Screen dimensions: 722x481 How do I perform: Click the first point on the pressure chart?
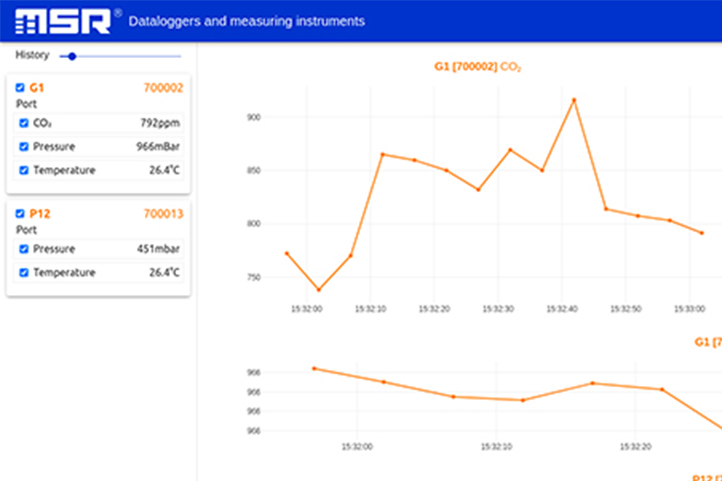[314, 368]
